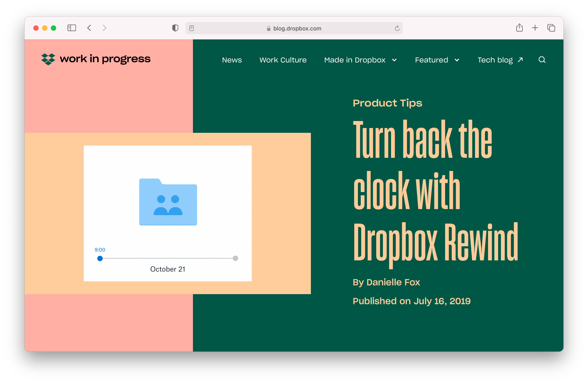Click Made in Dropbox menu label
Screen dimensions: 588x384
pos(355,60)
